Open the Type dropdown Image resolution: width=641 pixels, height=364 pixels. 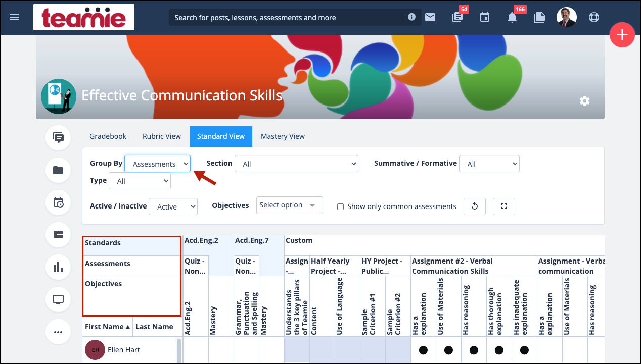coord(140,181)
